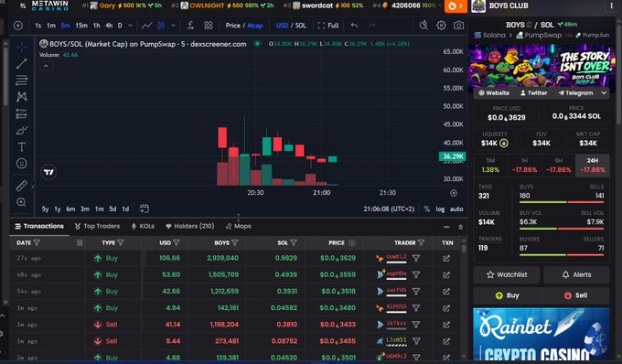
Task: Open the indicator templates grid
Action: pos(209,26)
